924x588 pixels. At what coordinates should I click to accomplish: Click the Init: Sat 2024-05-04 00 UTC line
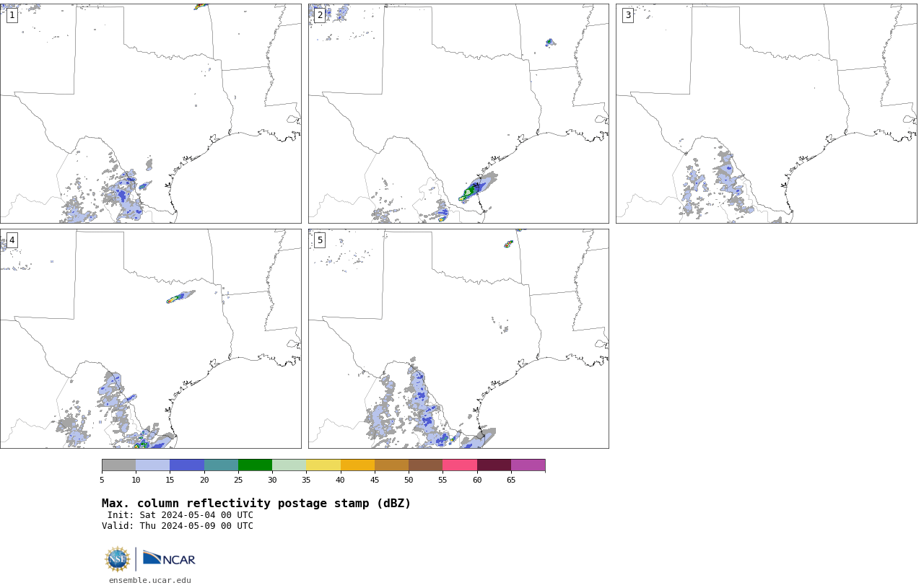tap(180, 515)
